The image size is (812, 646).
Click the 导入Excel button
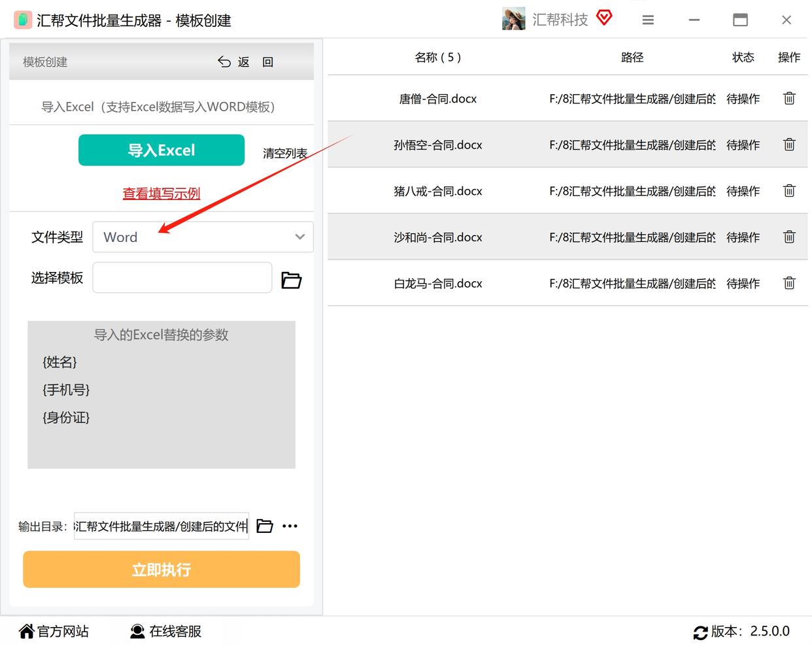[161, 150]
